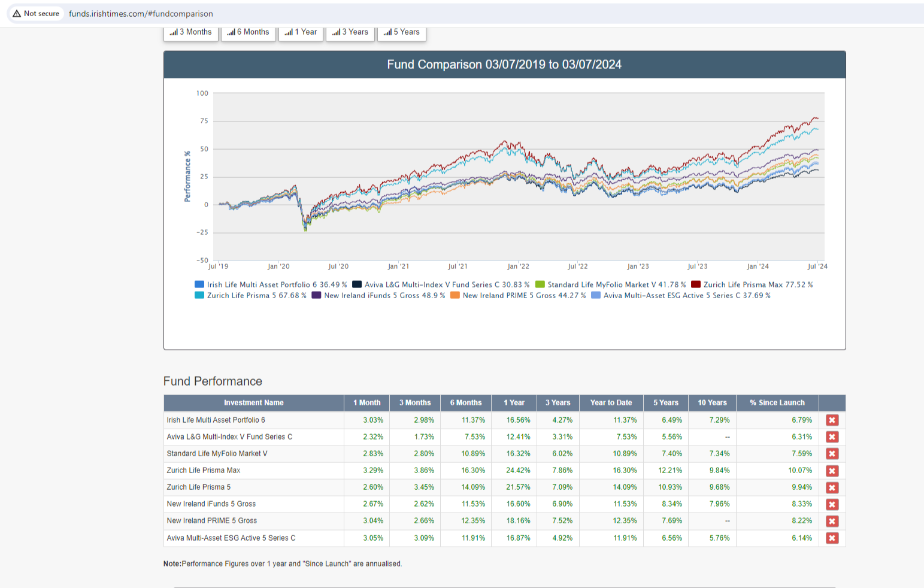Click New Ireland PRIME 5 Gross name
The height and width of the screenshot is (588, 924).
pyautogui.click(x=211, y=521)
